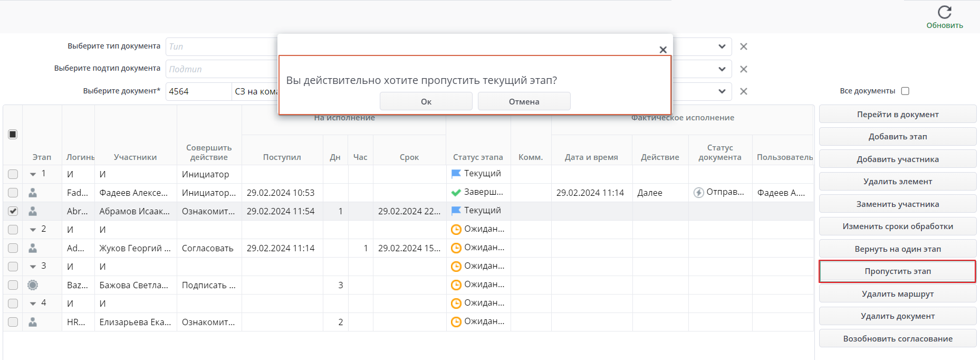Screen dimensions: 980x360
Task: Click the Добавить участника button
Action: pyautogui.click(x=897, y=159)
